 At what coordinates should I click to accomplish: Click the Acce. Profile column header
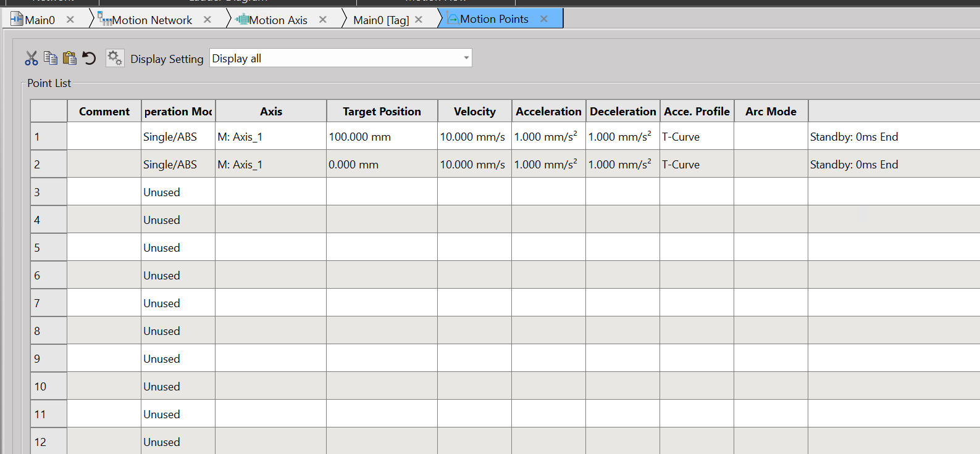(x=697, y=111)
